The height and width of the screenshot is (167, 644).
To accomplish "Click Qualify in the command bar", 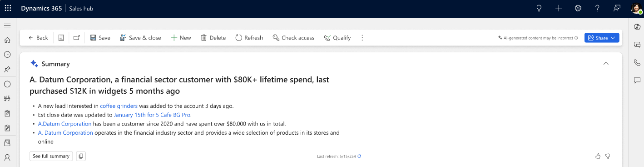I will [x=337, y=38].
